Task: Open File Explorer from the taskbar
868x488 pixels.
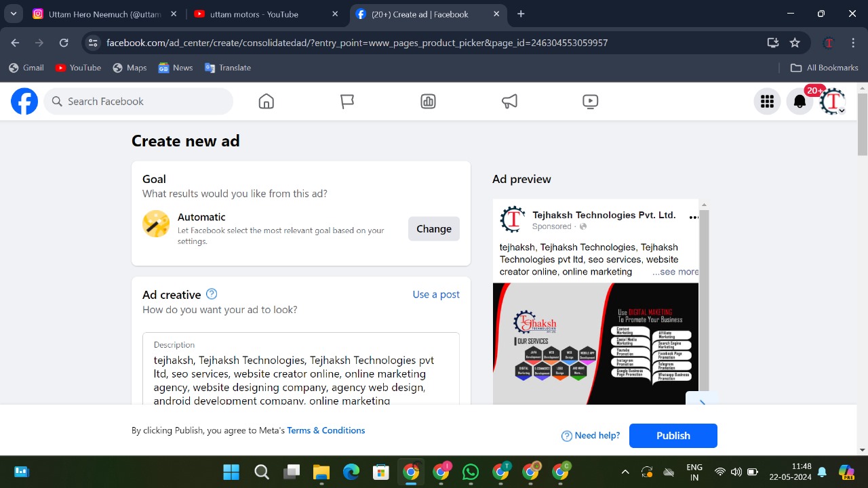Action: [321, 472]
